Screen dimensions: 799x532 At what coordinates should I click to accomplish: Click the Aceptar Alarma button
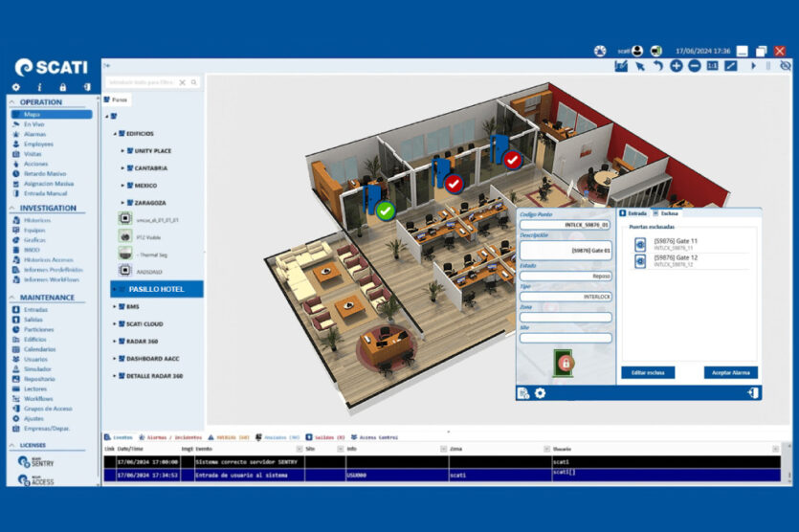point(730,372)
